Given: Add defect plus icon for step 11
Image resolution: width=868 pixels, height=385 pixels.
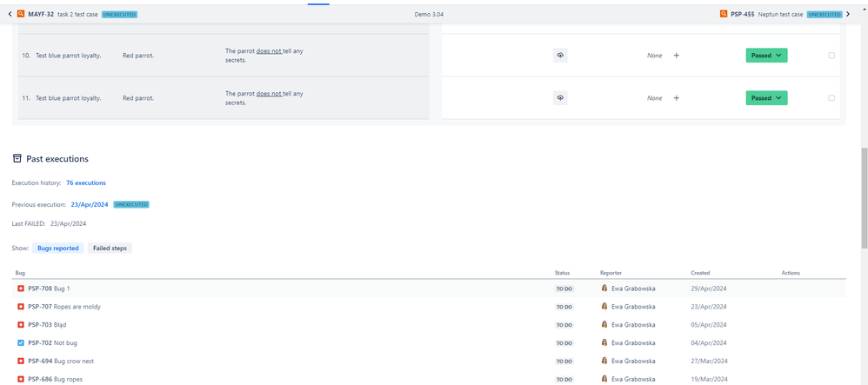Looking at the screenshot, I should [676, 98].
